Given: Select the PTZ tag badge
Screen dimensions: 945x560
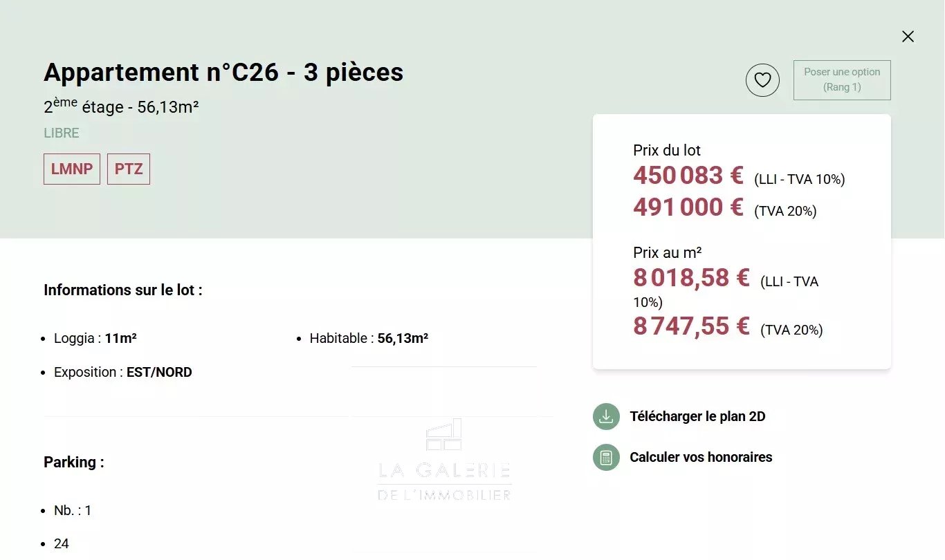Looking at the screenshot, I should coord(129,169).
